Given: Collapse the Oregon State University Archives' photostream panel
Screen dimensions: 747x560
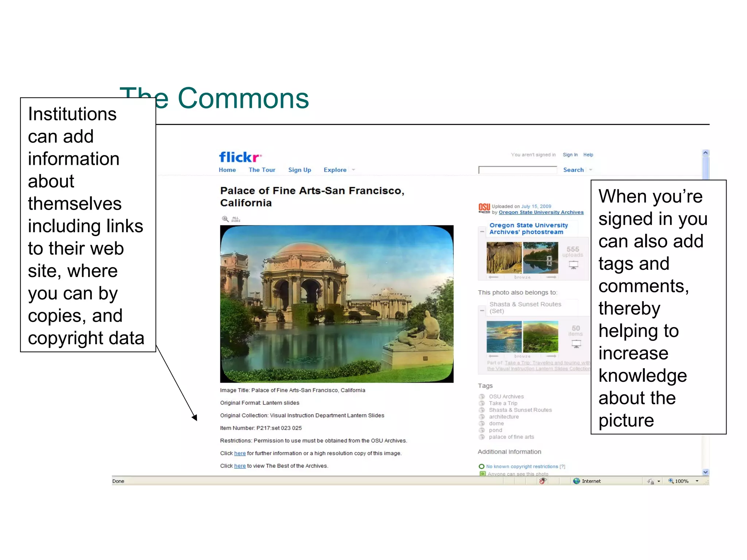Looking at the screenshot, I should pyautogui.click(x=482, y=232).
